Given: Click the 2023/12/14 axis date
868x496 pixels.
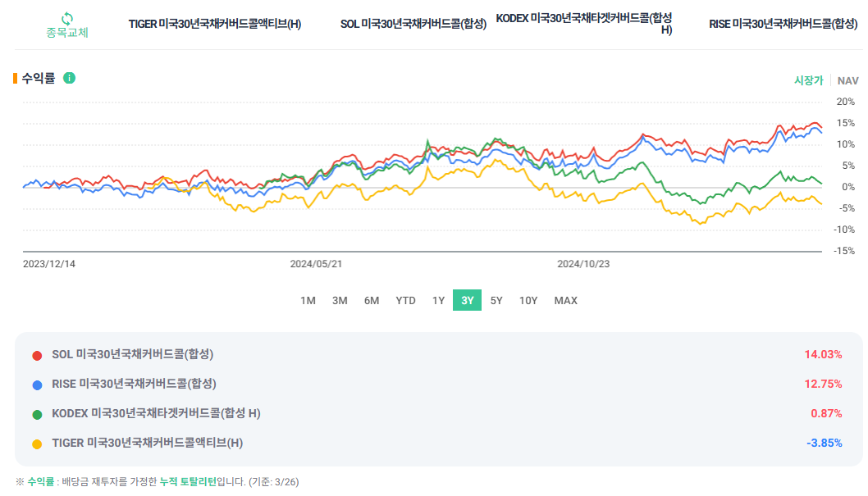Looking at the screenshot, I should (48, 264).
